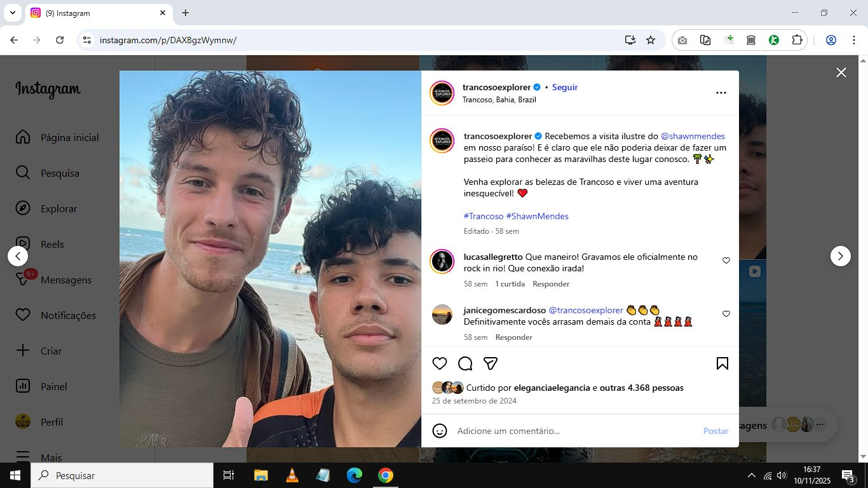Open emoji picker in comment box

tap(440, 431)
